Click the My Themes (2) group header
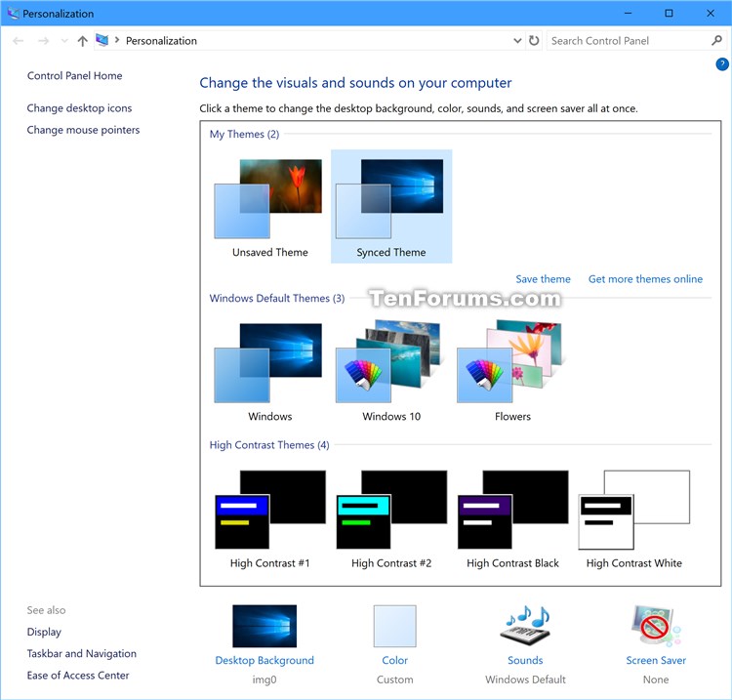 (x=244, y=134)
